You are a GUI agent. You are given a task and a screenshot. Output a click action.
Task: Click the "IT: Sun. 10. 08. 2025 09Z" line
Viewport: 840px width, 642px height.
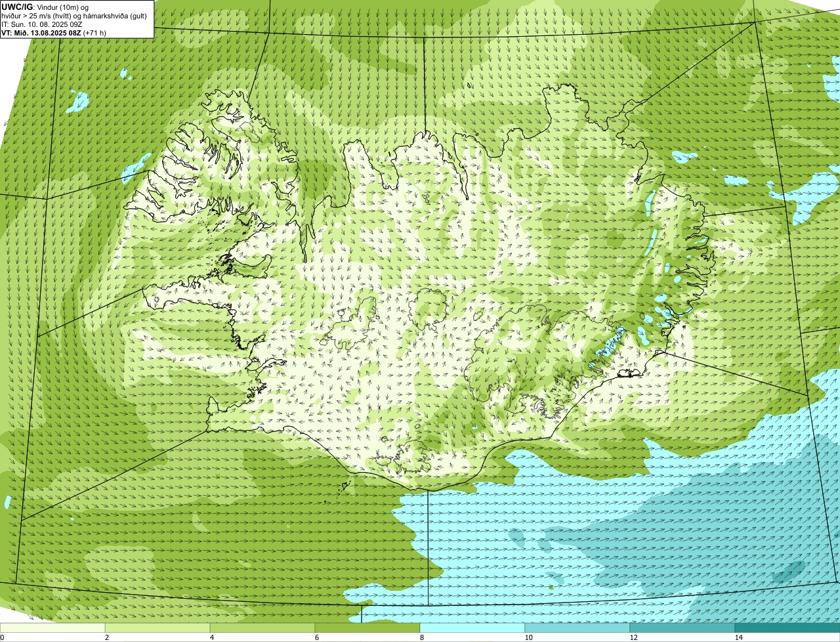click(x=42, y=24)
